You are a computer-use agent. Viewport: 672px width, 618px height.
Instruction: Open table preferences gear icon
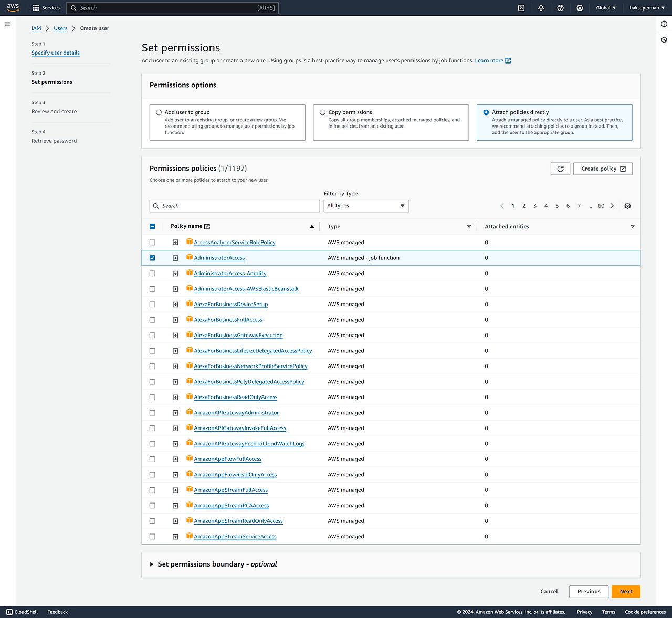[627, 206]
